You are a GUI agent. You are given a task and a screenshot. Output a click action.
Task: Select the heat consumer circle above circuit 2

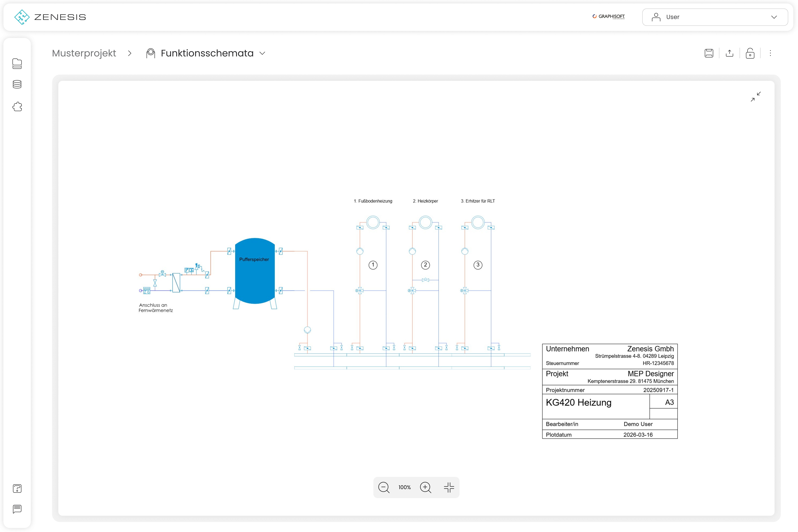pos(425,223)
